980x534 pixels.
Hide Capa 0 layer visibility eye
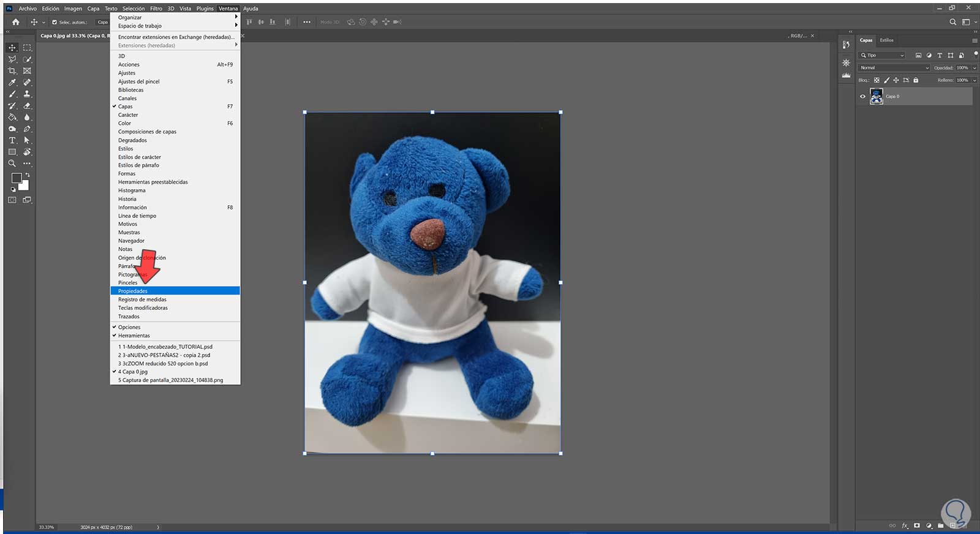pos(863,96)
